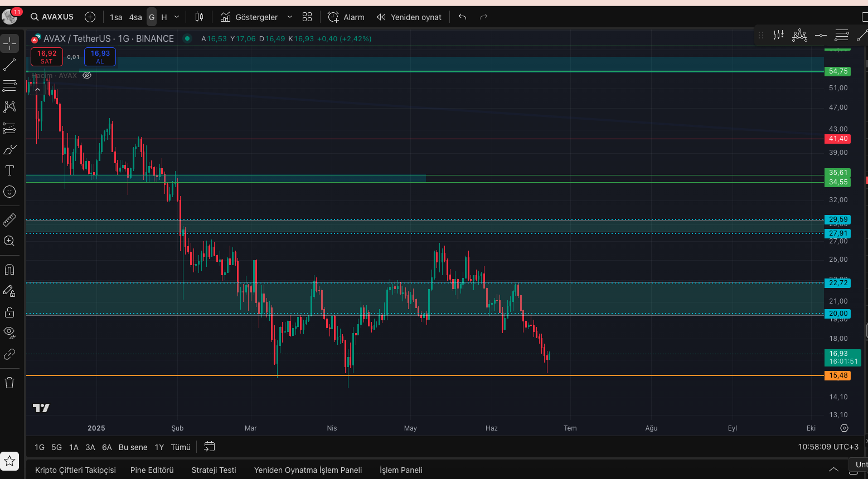Select the text annotation tool

tap(9, 170)
